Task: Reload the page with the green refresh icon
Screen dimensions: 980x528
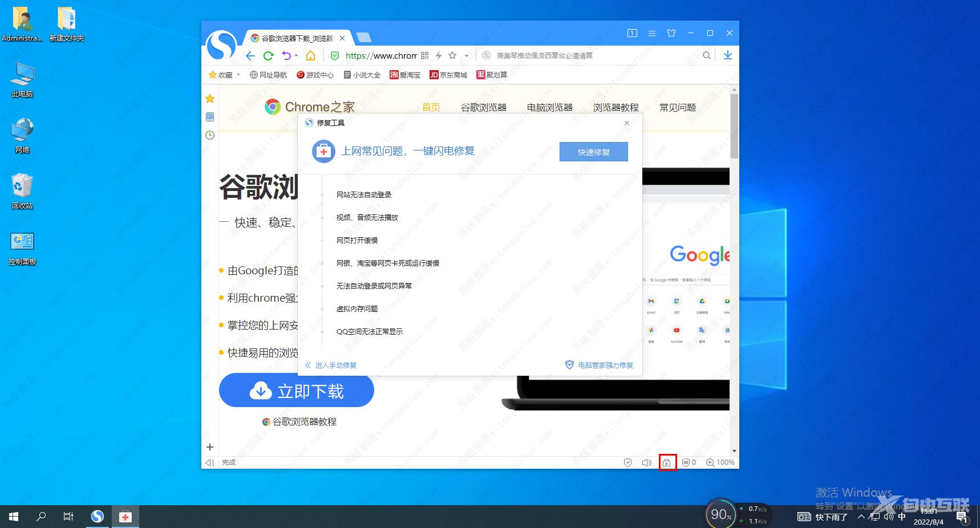Action: pyautogui.click(x=268, y=55)
